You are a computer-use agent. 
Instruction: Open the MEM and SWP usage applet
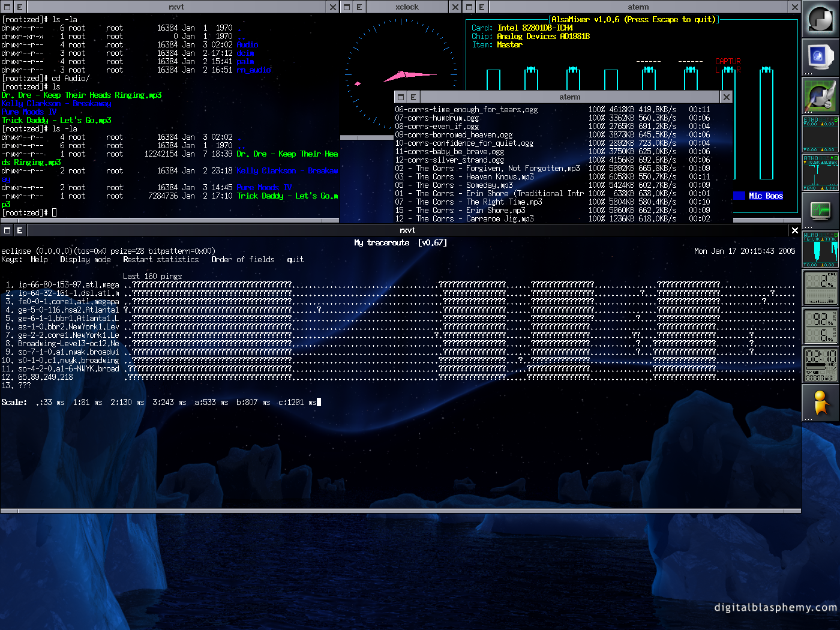pos(820,326)
